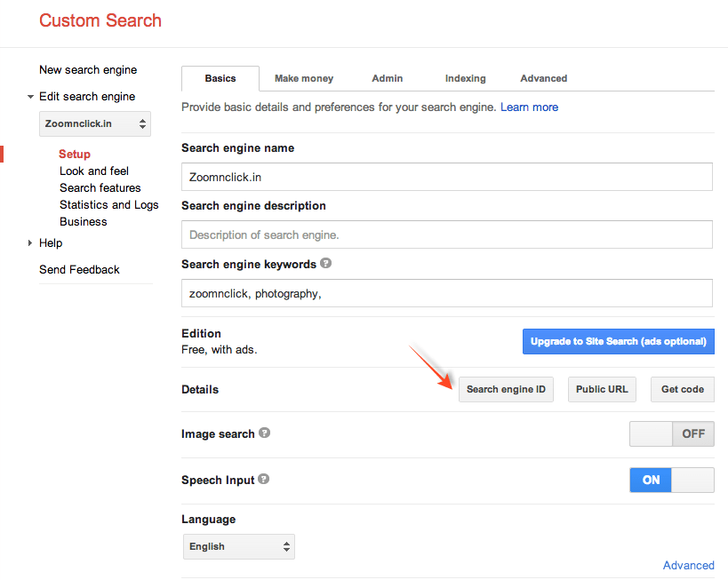Screen dimensions: 728x580
Task: Click the Search engine ID button
Action: click(506, 389)
